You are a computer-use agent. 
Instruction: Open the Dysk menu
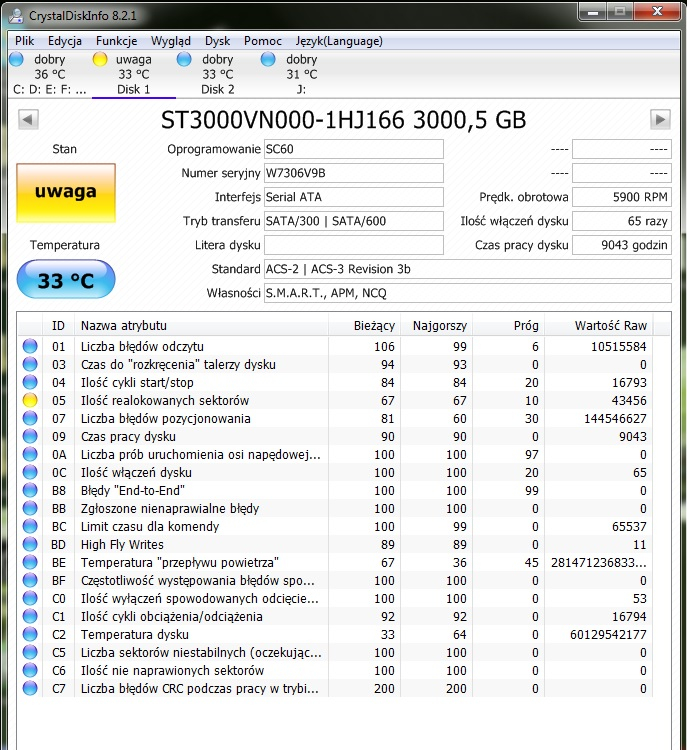click(x=217, y=41)
